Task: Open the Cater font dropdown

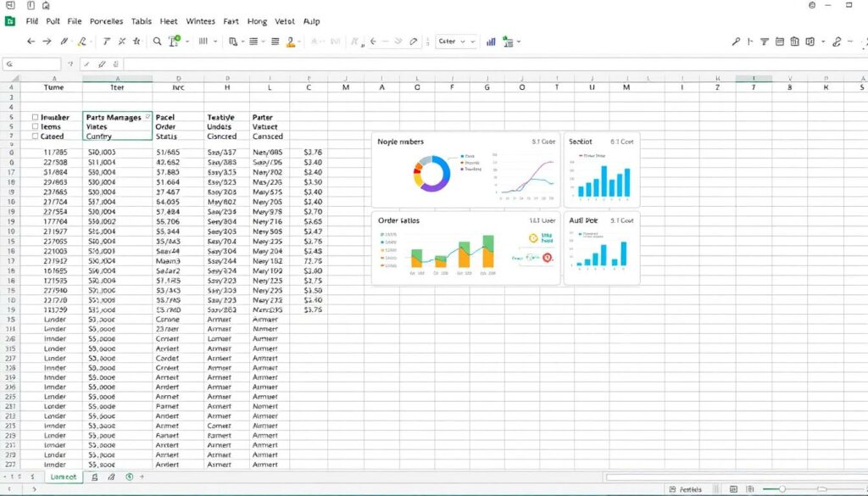Action: 457,42
